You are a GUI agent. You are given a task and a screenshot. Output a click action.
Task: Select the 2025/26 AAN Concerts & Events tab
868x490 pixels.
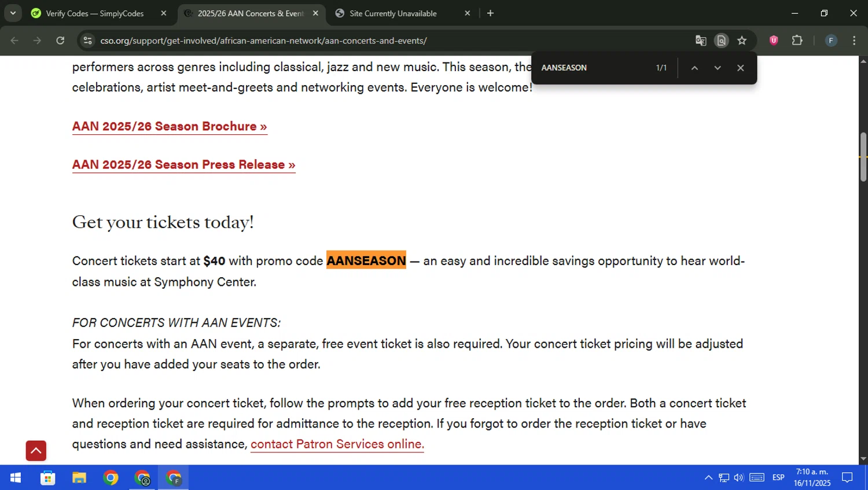251,13
